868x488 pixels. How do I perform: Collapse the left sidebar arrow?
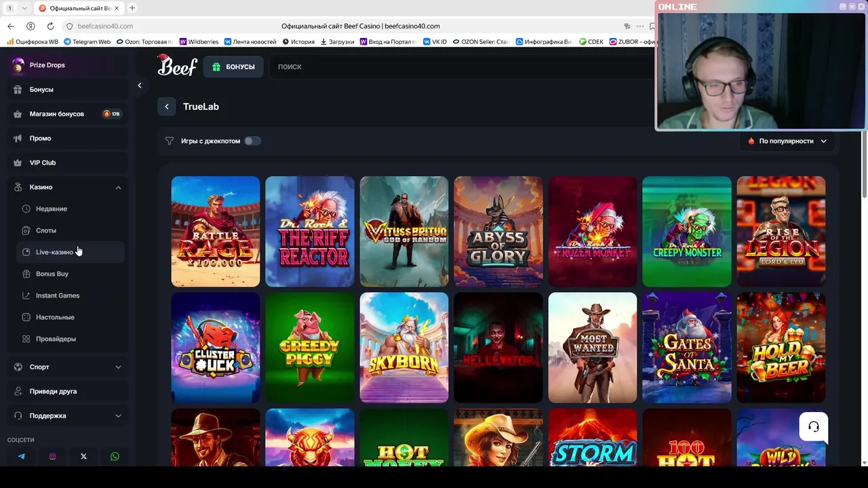[x=140, y=85]
